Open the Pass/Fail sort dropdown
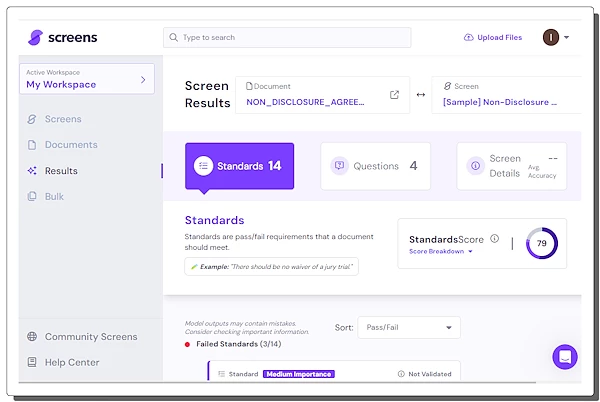 tap(409, 327)
